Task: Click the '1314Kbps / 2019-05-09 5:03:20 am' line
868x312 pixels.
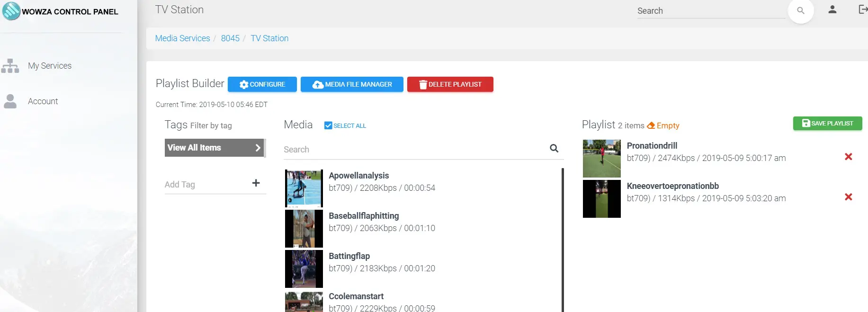Action: [707, 198]
